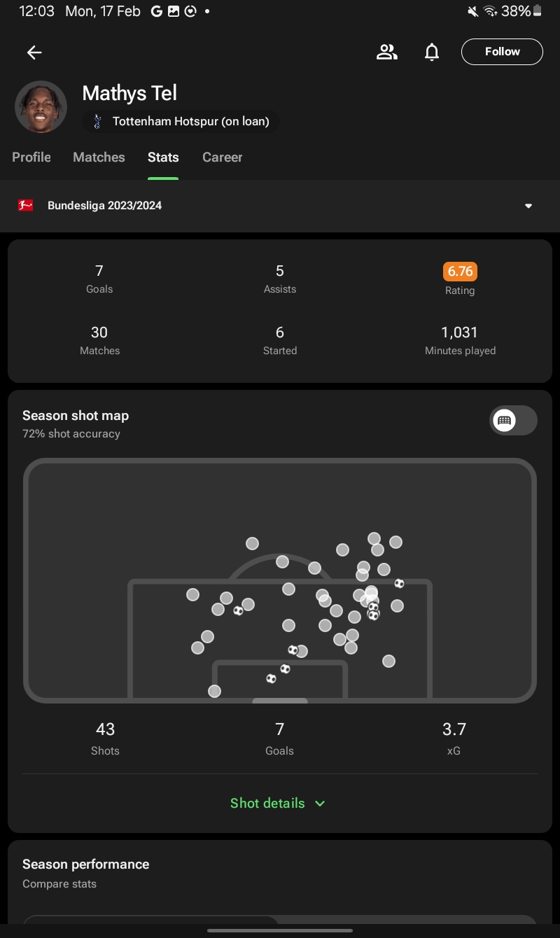Tap the Tottenham Hotspur club crest
This screenshot has width=560, height=938.
point(97,121)
